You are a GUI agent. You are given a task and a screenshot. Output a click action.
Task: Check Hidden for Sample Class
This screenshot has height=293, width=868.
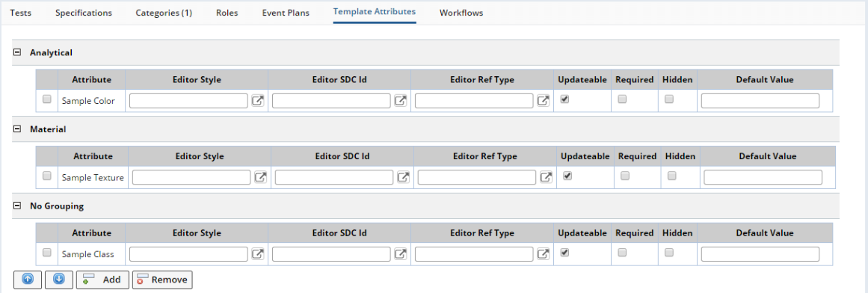click(x=668, y=252)
